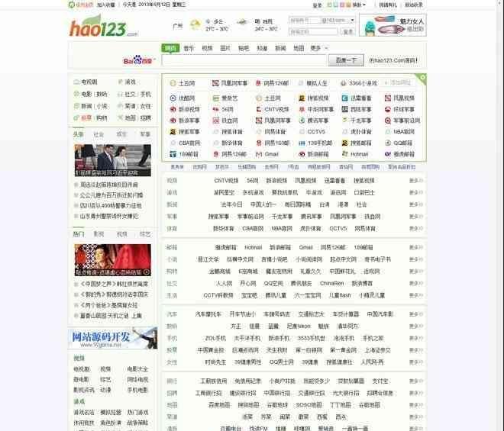Open the 加入收藏 link
The image size is (504, 431).
click(x=106, y=5)
